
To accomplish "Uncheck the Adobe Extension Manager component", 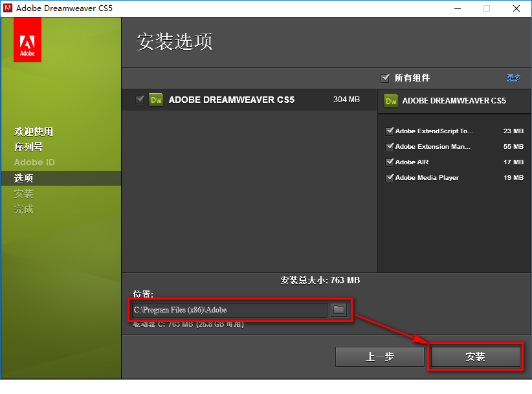I will click(x=389, y=146).
